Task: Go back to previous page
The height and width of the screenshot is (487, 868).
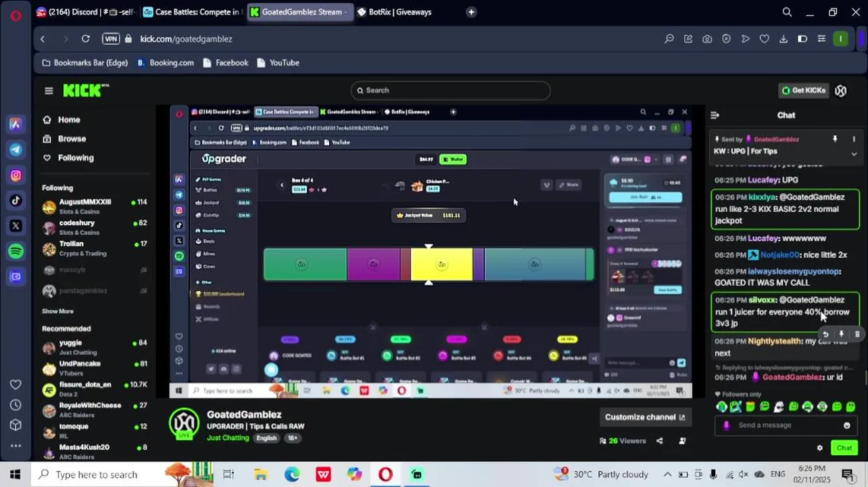Action: click(43, 39)
